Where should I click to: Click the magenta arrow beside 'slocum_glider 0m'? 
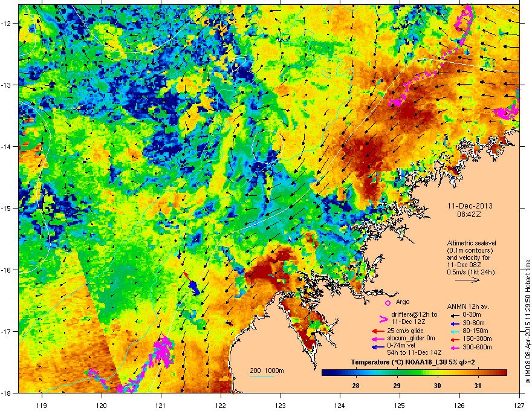click(378, 339)
